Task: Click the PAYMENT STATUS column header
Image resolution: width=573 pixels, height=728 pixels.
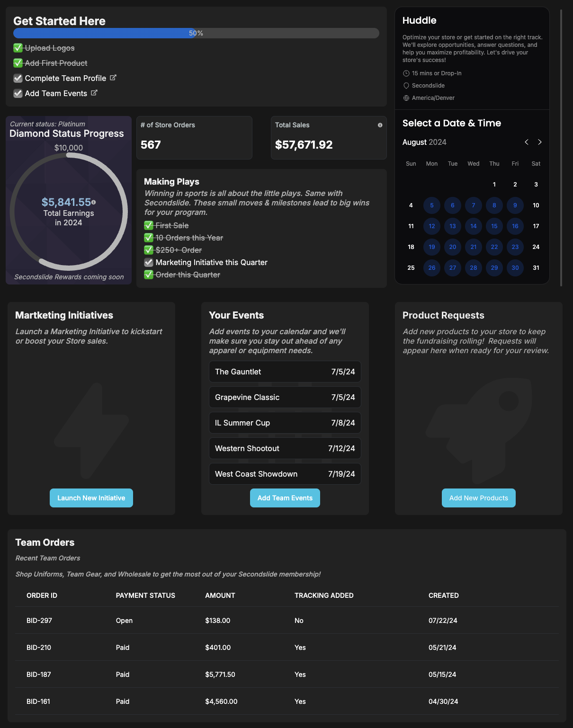Action: pyautogui.click(x=145, y=595)
